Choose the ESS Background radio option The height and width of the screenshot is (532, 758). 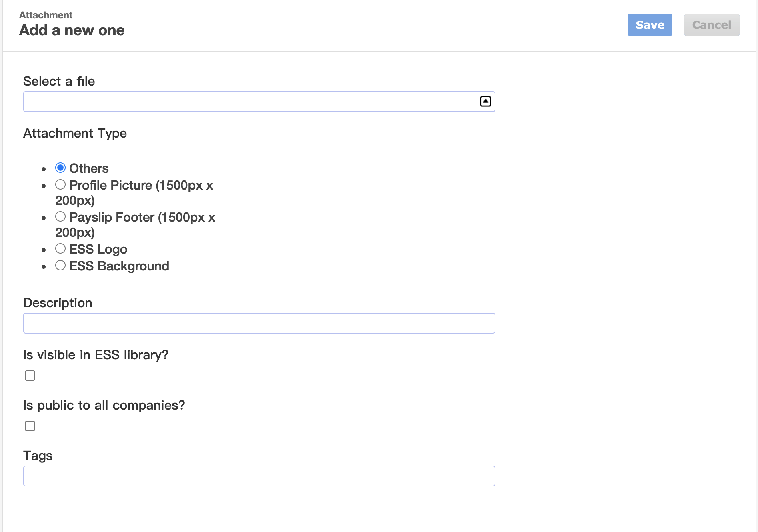(60, 265)
